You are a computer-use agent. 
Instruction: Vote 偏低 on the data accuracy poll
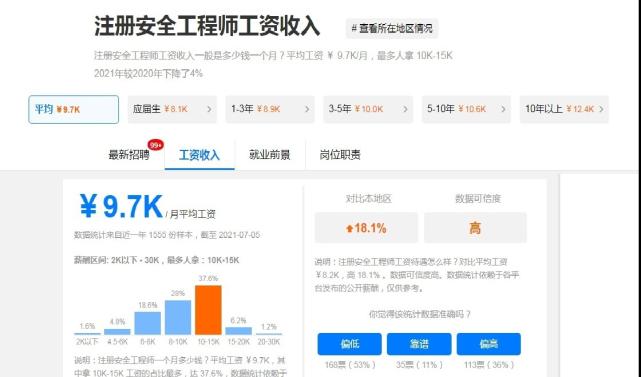(350, 344)
